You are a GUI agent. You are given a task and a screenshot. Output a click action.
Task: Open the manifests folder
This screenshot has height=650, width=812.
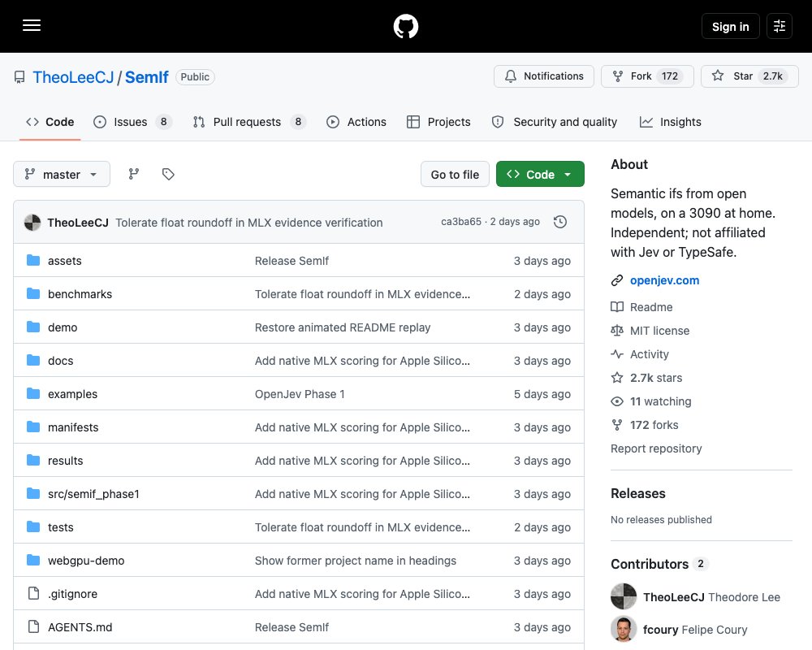click(x=73, y=427)
